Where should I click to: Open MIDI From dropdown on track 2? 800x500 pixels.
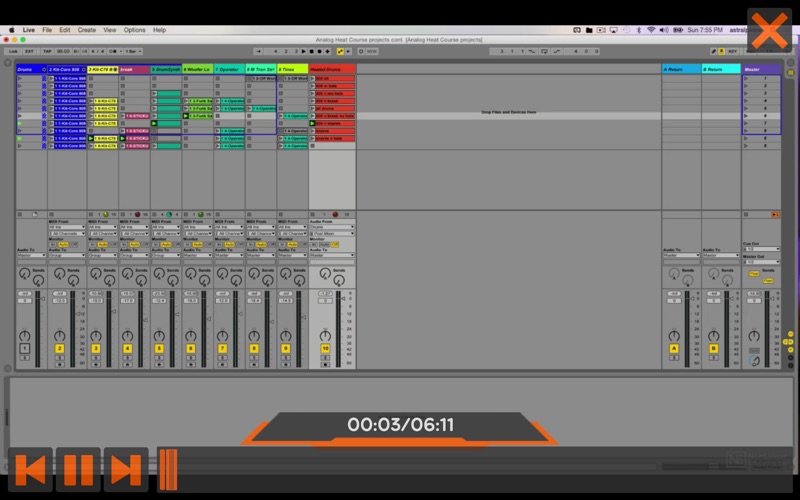[x=67, y=227]
